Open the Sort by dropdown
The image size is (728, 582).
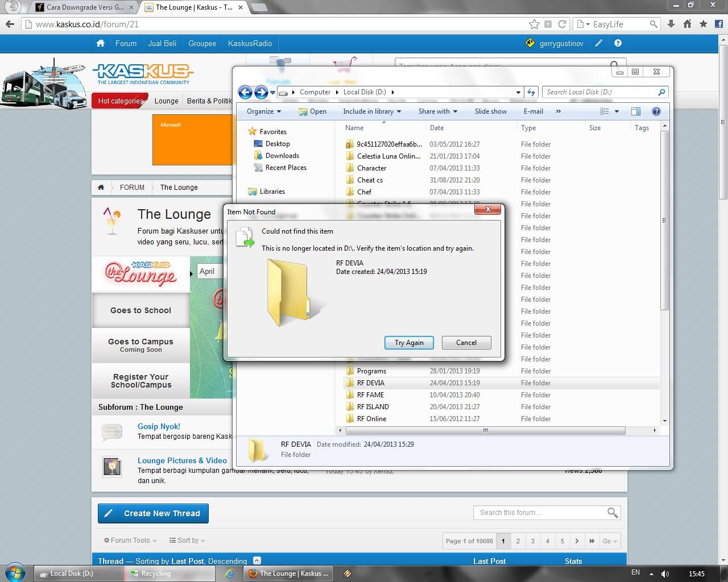[x=187, y=541]
